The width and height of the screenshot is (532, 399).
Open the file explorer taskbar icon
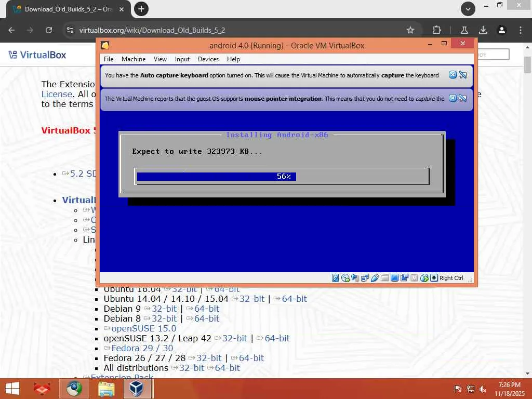[x=106, y=389]
